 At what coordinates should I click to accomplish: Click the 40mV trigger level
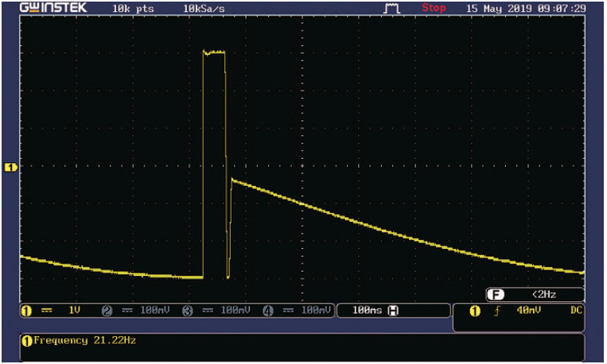click(x=528, y=310)
